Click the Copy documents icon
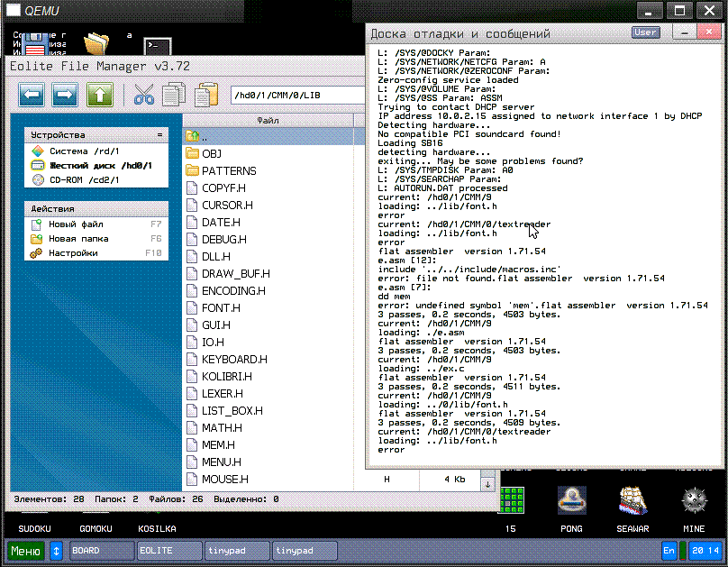 [175, 94]
